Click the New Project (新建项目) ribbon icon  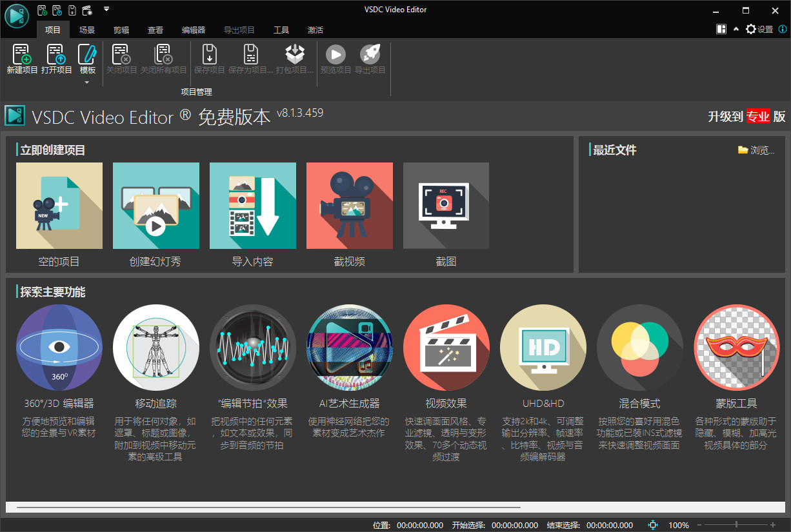22,54
